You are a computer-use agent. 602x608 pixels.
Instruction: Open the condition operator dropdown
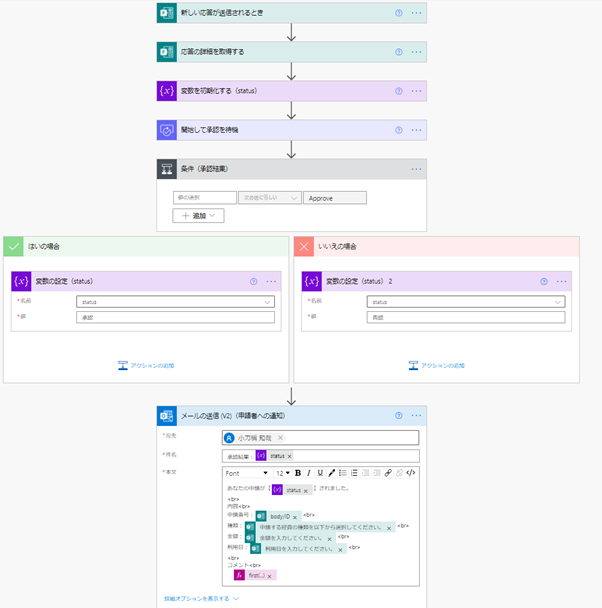pos(270,198)
